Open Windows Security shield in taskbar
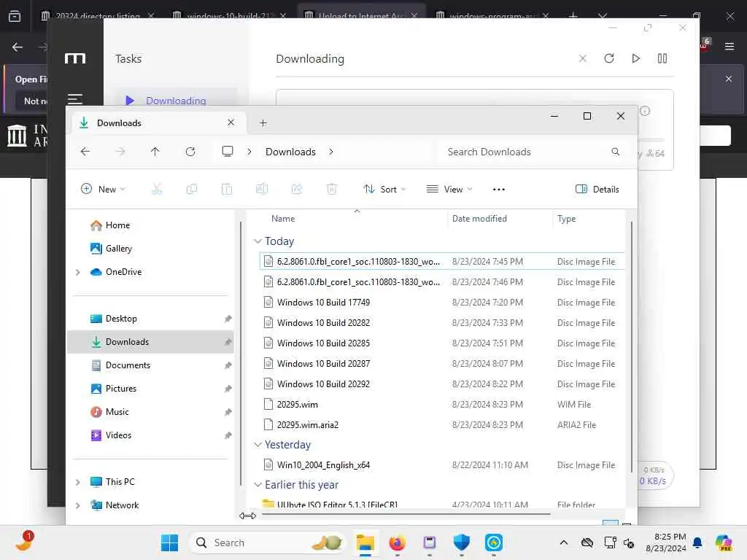The width and height of the screenshot is (747, 560). (x=461, y=542)
